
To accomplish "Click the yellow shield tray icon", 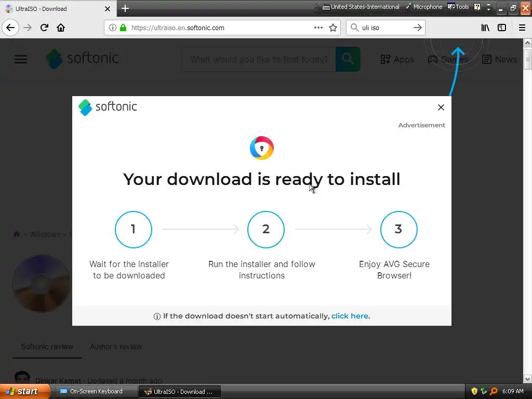I will click(474, 392).
